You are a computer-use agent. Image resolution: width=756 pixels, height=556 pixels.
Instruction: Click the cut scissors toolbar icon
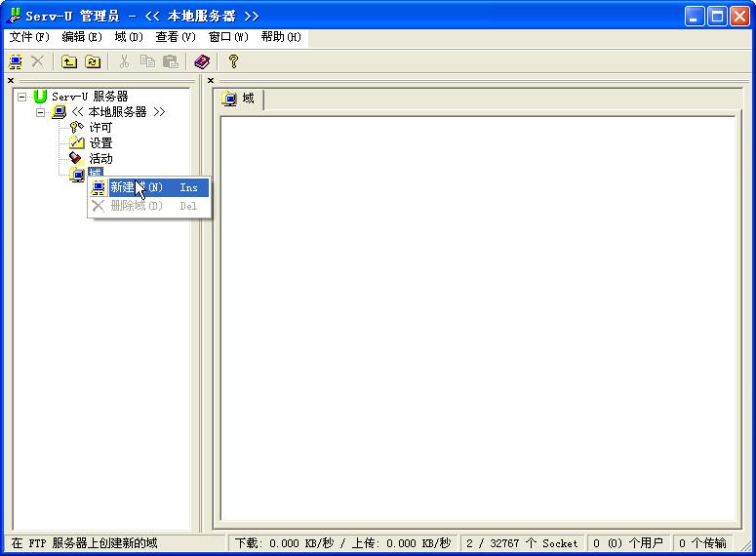(x=125, y=61)
